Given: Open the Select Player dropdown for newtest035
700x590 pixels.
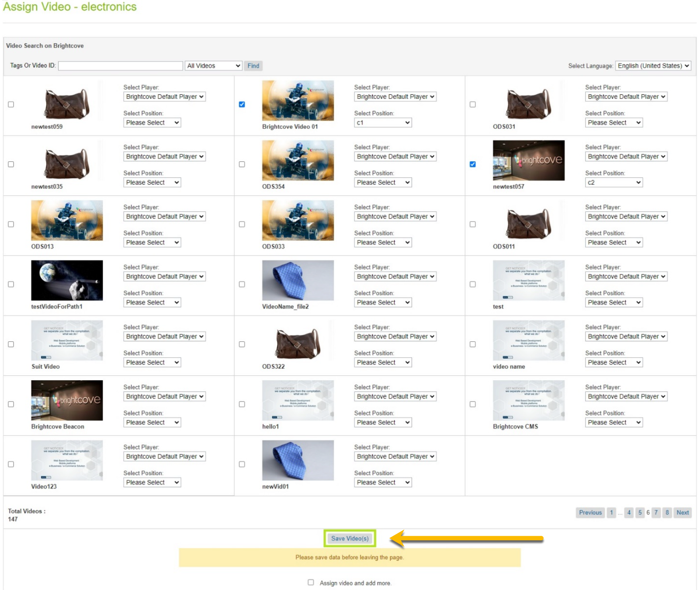Looking at the screenshot, I should pyautogui.click(x=164, y=156).
